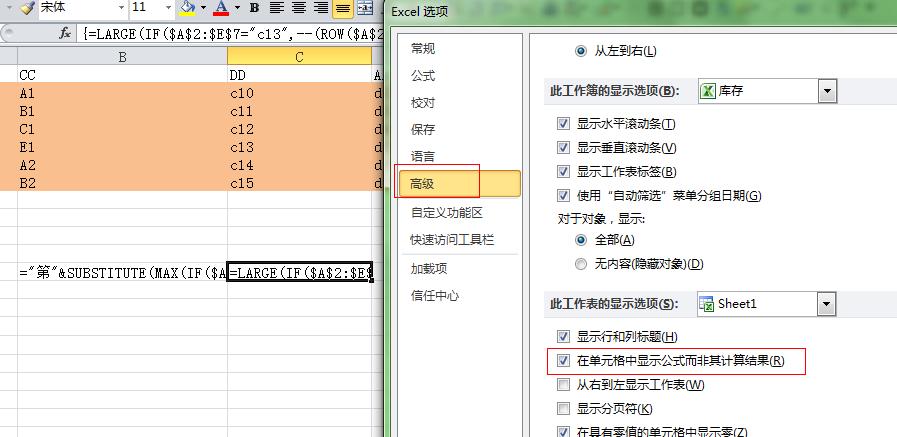
Task: Click cell containing B1
Action: [x=122, y=111]
